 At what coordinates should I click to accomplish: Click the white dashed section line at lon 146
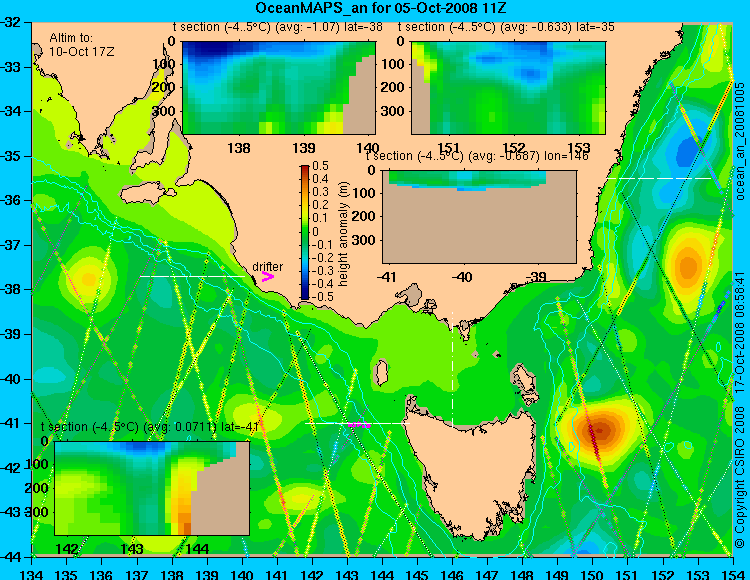click(x=452, y=369)
